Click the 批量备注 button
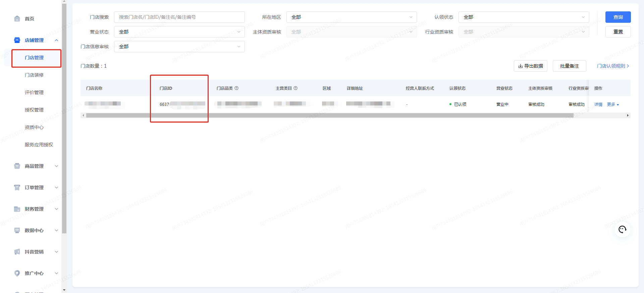Viewport: 644px width, 293px height. tap(570, 66)
